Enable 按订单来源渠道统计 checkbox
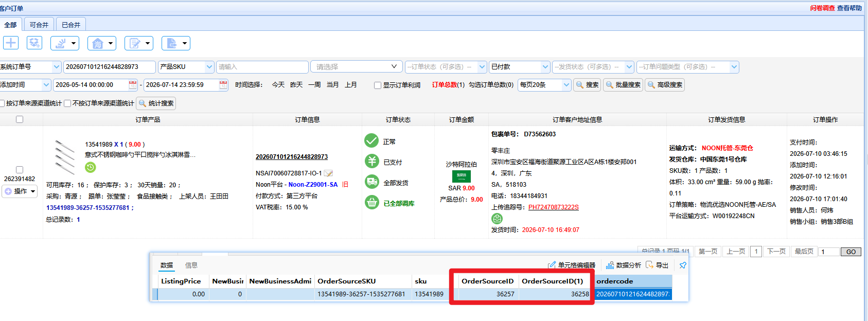Viewport: 868px width, 321px height. point(3,103)
